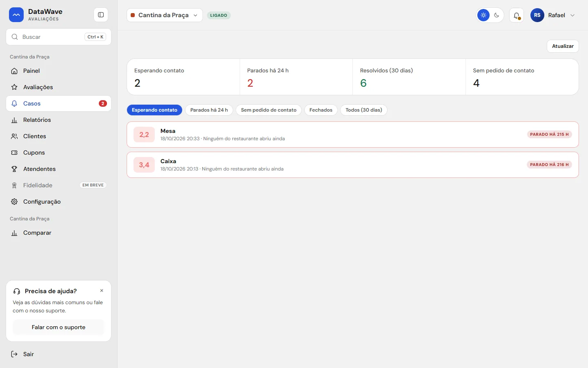Open the Caixa case row
Screen dimensions: 588x368
[x=353, y=165]
